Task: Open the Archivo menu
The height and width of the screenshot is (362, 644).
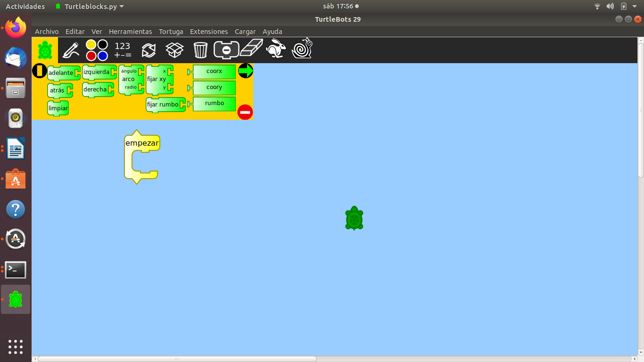Action: click(x=47, y=32)
